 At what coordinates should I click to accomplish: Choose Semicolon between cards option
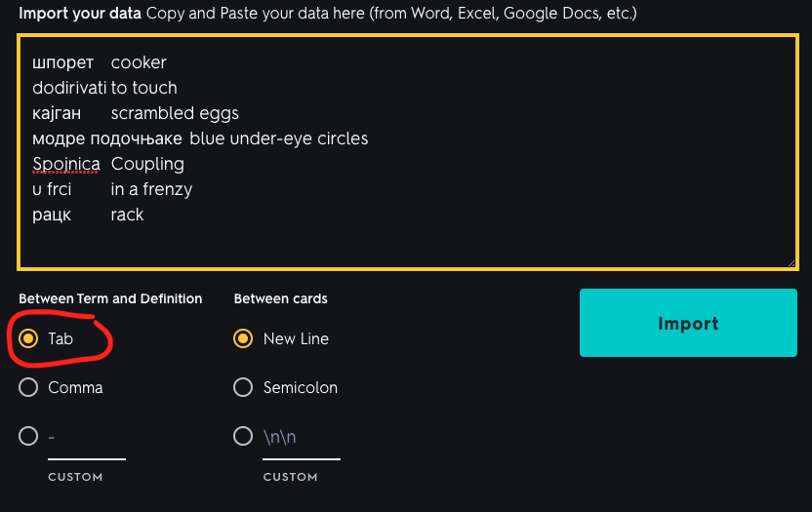pyautogui.click(x=243, y=387)
